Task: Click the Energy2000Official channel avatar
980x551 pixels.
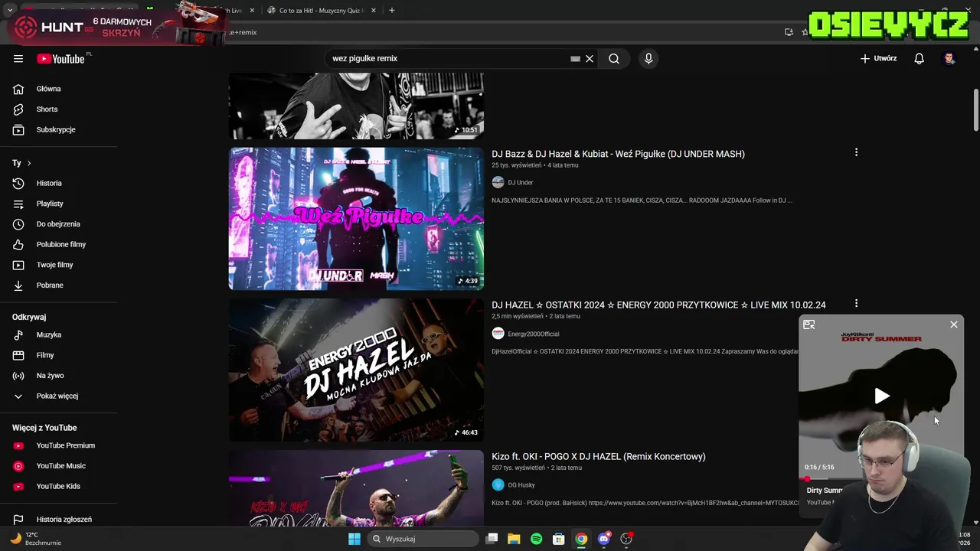Action: click(498, 334)
